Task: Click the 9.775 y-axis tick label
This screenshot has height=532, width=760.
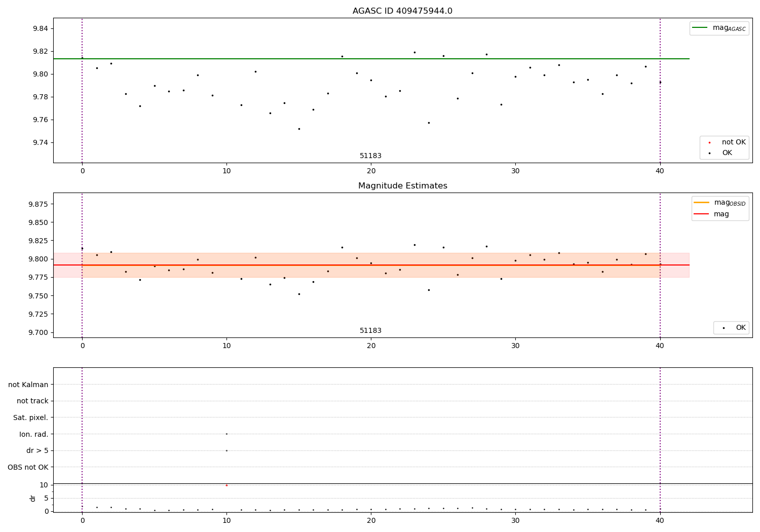Action: (x=39, y=278)
